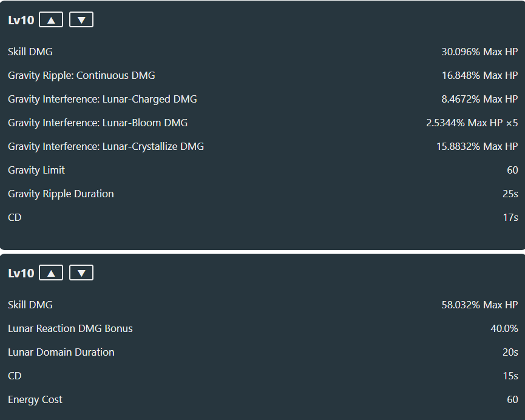Screen dimensions: 525x420
Task: Click the Energy Cost label
Action: tap(35, 399)
